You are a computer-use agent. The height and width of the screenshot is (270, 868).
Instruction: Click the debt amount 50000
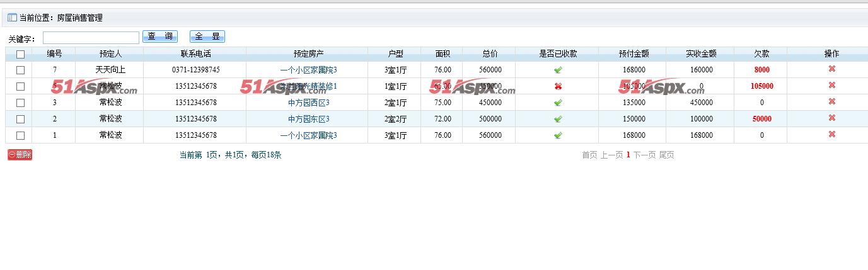point(761,119)
